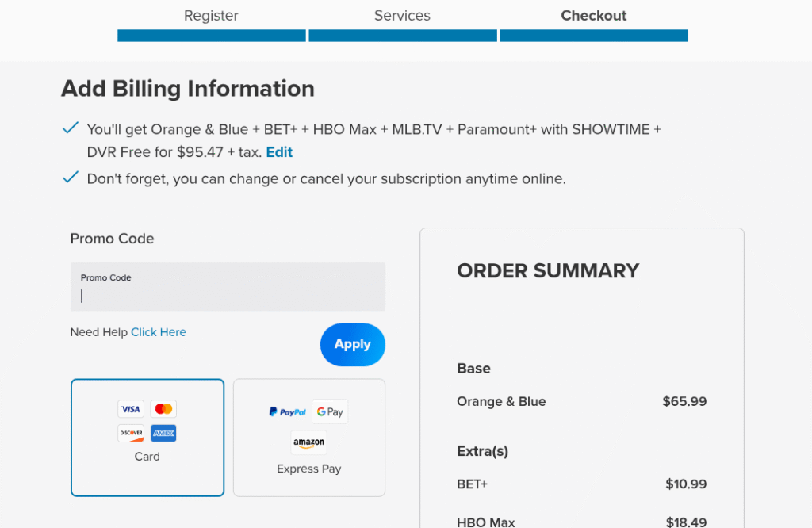Open the Checkout step
Image resolution: width=812 pixels, height=528 pixels.
click(593, 15)
